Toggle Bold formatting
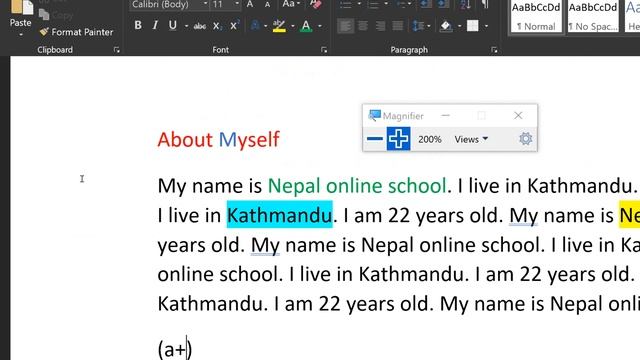Screen dimensions: 640x360 coord(138,25)
